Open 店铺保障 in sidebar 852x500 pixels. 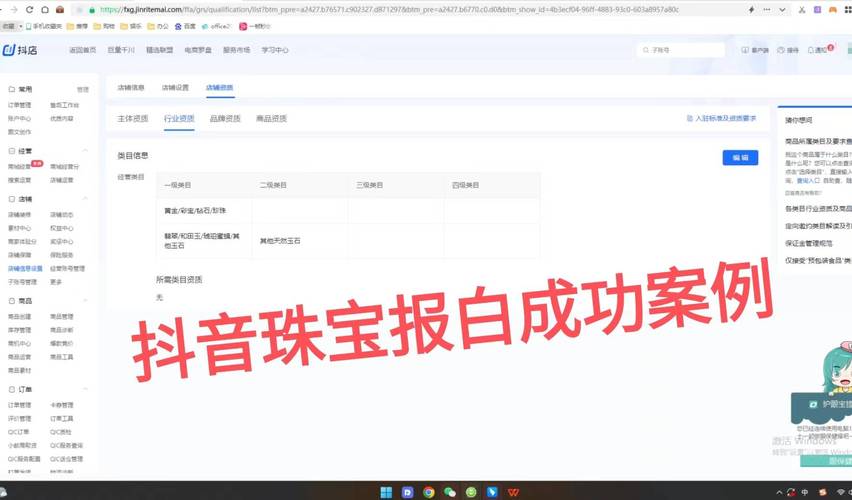pos(20,255)
